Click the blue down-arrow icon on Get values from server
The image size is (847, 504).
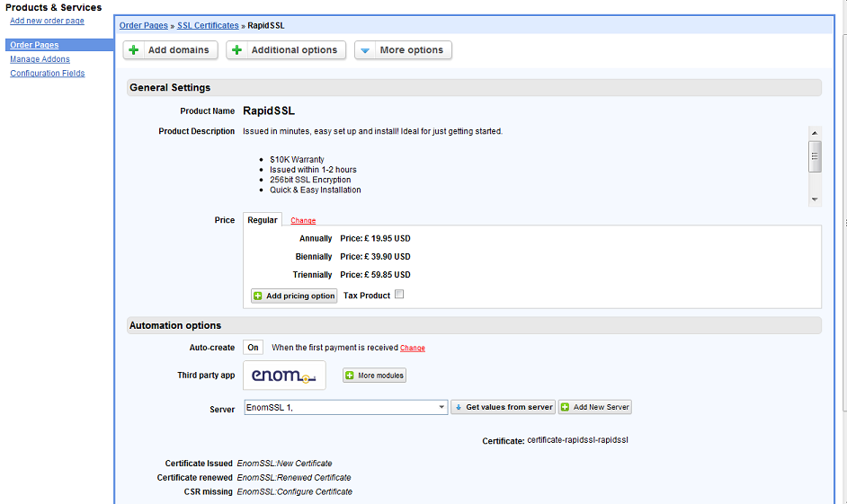coord(458,407)
